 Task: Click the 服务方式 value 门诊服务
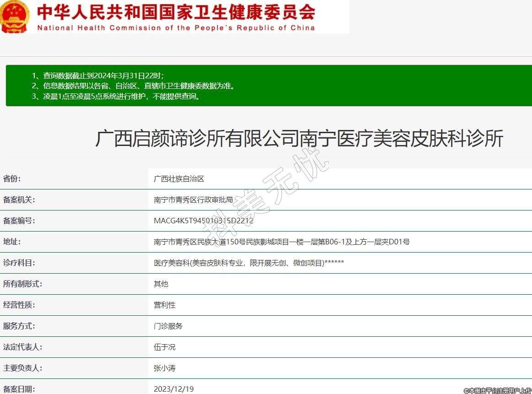click(168, 326)
